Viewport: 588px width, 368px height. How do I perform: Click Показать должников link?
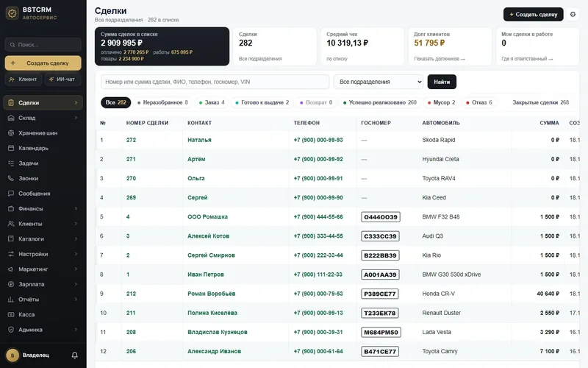pos(439,59)
